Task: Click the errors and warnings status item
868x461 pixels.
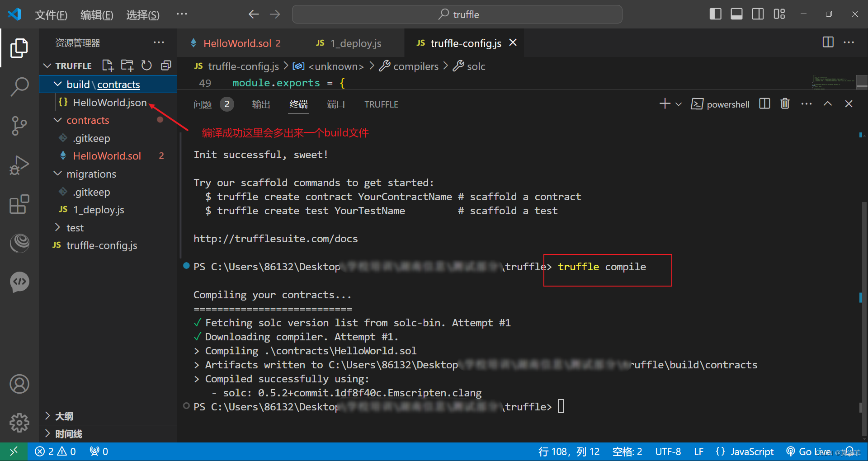Action: (55, 452)
